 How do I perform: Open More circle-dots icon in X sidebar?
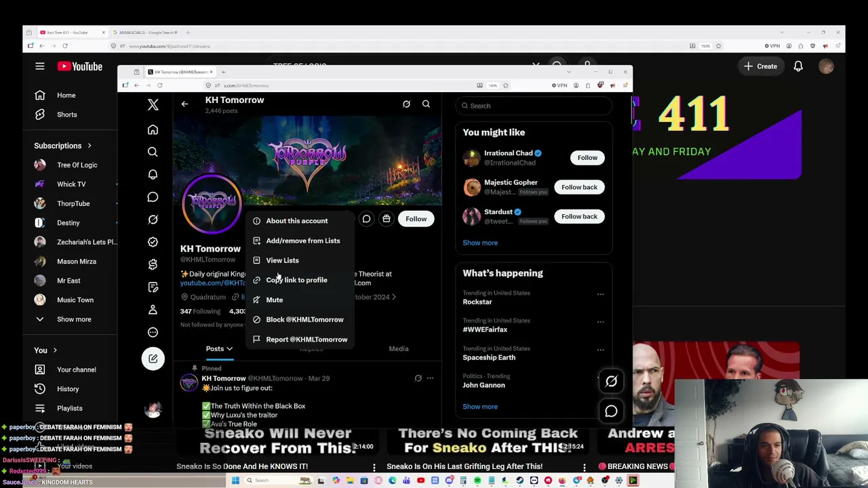click(153, 332)
